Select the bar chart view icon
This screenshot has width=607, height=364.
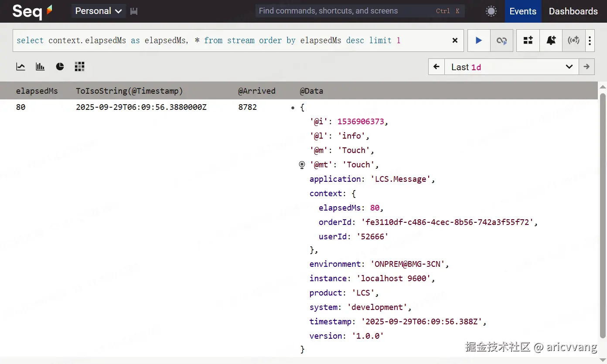tap(40, 67)
